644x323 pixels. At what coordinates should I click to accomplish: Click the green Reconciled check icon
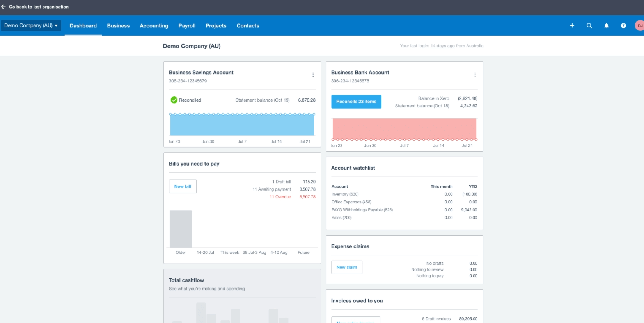174,100
